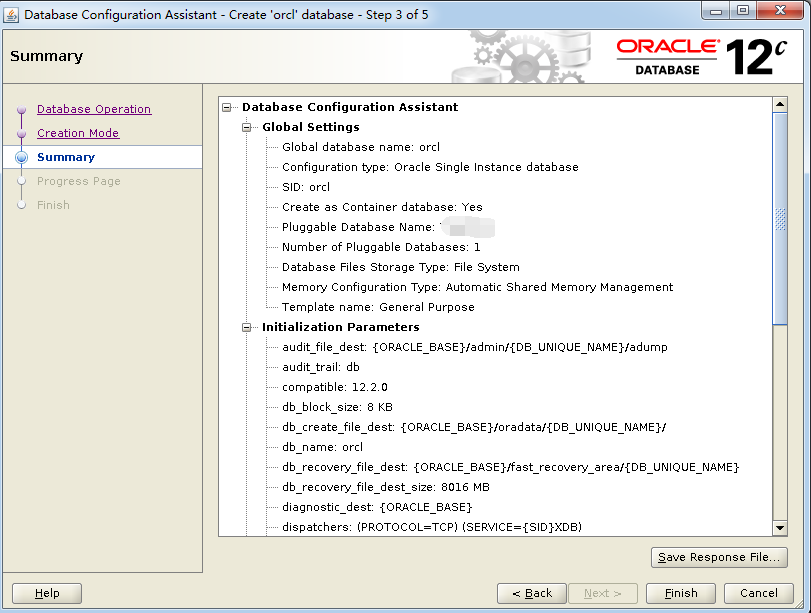Viewport: 811px width, 613px height.
Task: Collapse the Global Settings node
Action: [247, 127]
